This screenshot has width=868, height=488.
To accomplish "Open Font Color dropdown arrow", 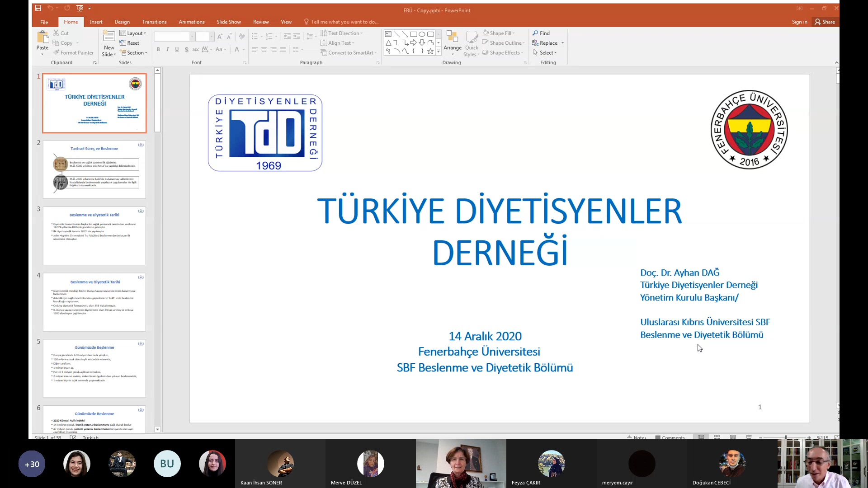I will coord(244,49).
